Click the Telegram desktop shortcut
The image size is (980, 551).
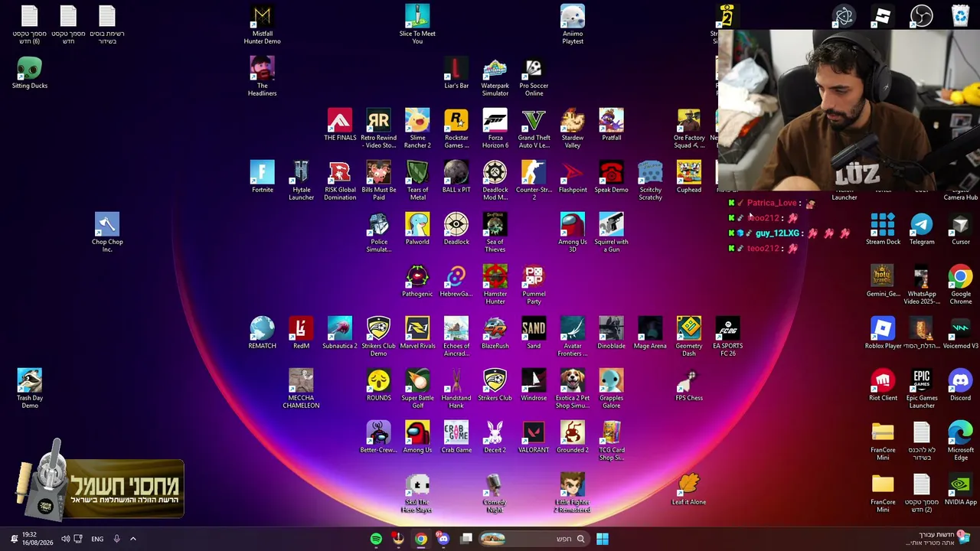922,229
